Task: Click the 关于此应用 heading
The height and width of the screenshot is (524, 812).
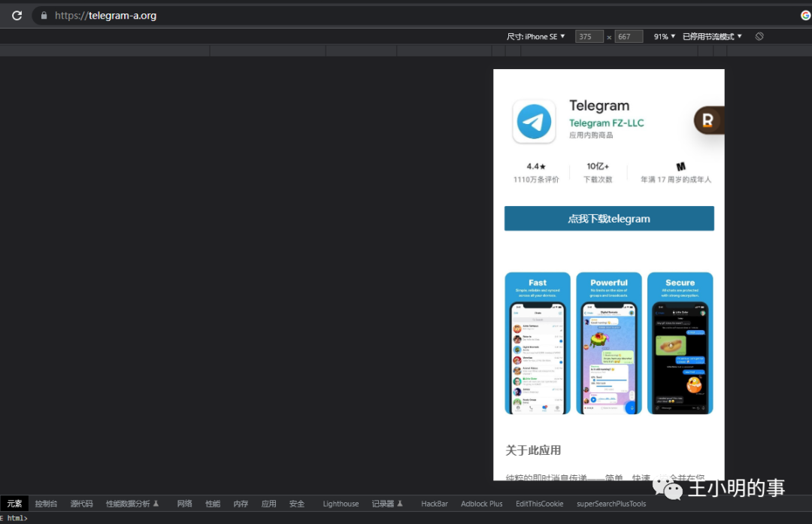Action: tap(533, 450)
